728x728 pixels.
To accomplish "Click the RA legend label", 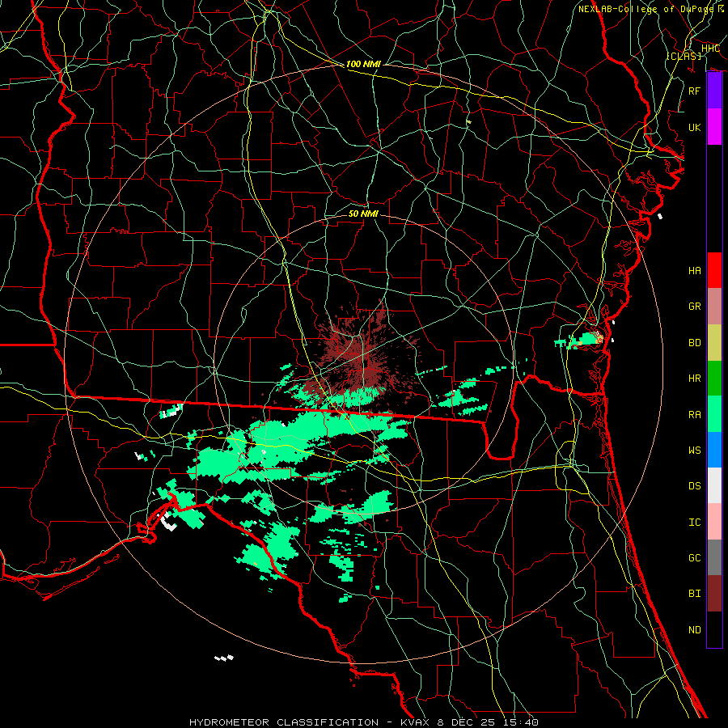I will [x=694, y=415].
